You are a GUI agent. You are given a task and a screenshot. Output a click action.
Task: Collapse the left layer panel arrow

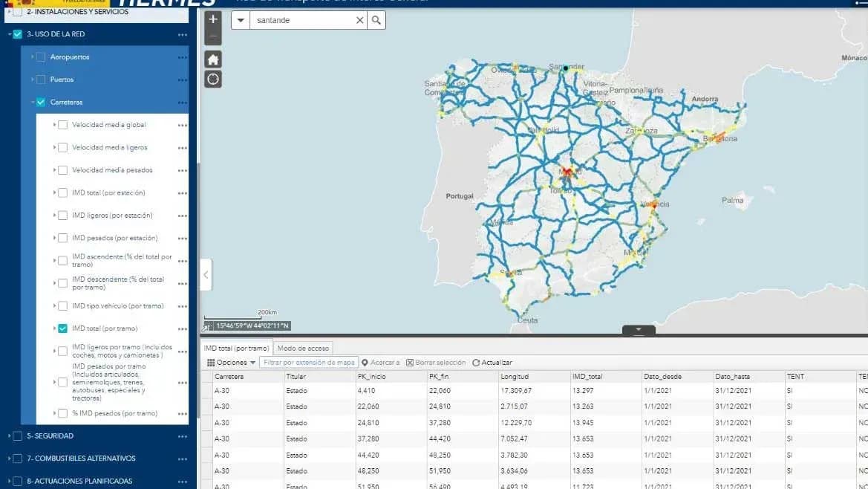coord(206,275)
